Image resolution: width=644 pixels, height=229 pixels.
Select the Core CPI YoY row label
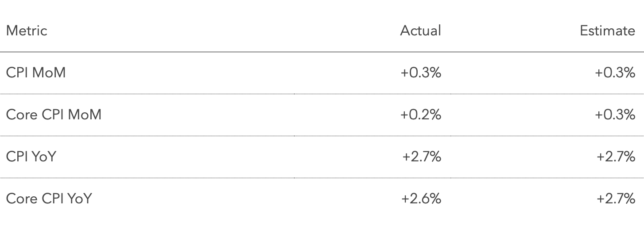pos(49,198)
